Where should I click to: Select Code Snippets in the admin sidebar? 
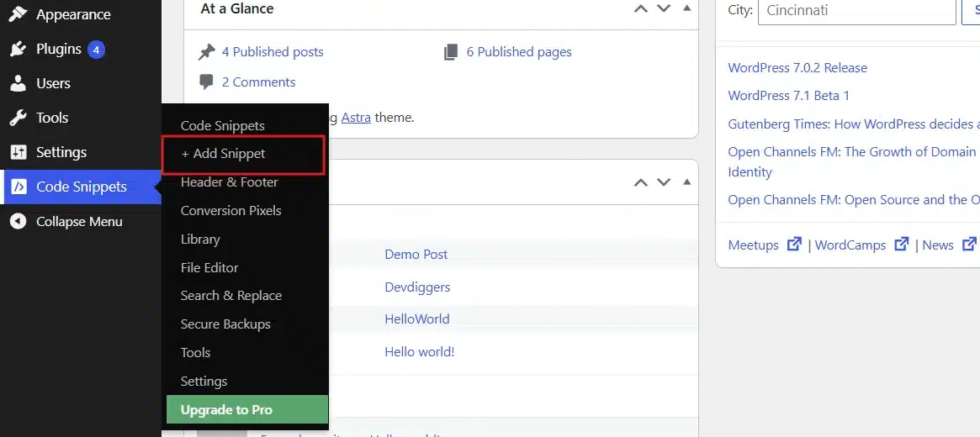click(82, 187)
